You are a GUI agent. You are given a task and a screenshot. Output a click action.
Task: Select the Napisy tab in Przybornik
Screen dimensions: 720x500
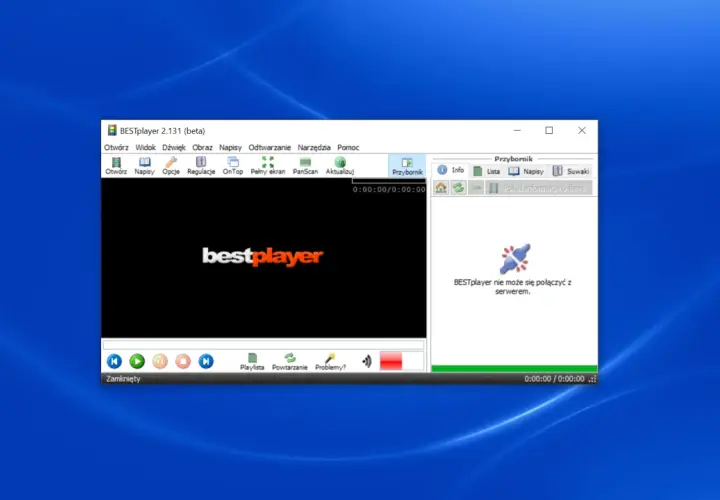click(x=526, y=171)
